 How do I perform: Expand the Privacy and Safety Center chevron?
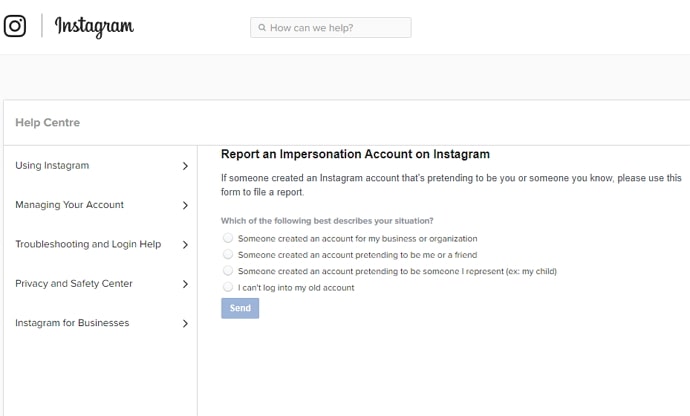click(185, 284)
